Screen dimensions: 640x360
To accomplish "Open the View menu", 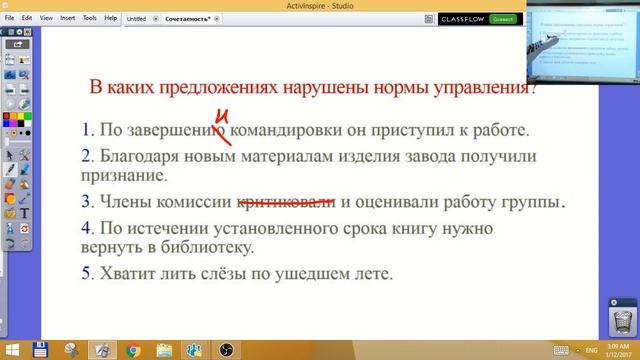I will (46, 18).
